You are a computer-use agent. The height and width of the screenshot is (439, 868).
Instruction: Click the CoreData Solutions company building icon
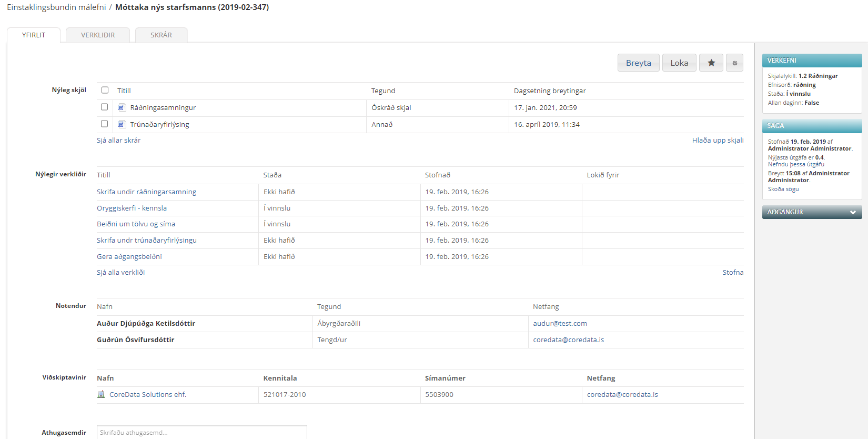pos(101,394)
